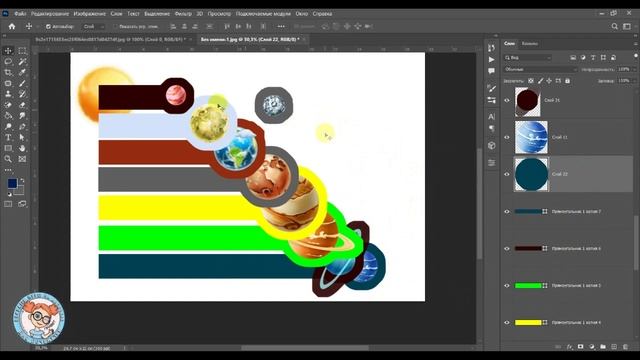The width and height of the screenshot is (640, 360).
Task: Open the Окно menu
Action: click(302, 13)
